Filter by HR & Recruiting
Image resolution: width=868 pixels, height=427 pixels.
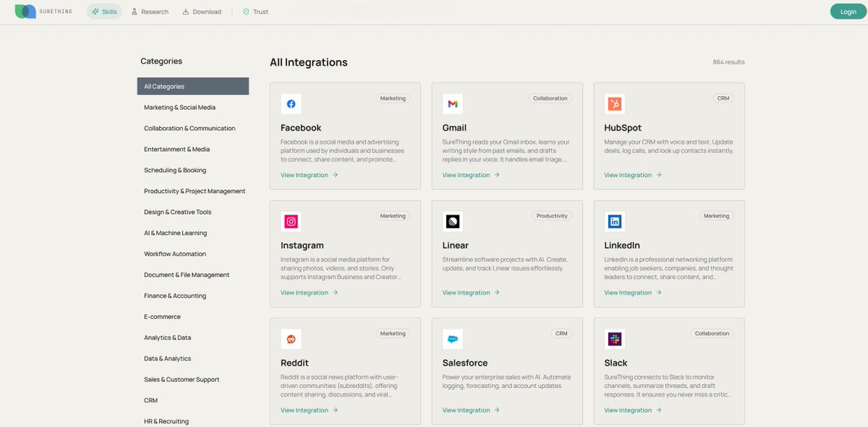coord(193,421)
